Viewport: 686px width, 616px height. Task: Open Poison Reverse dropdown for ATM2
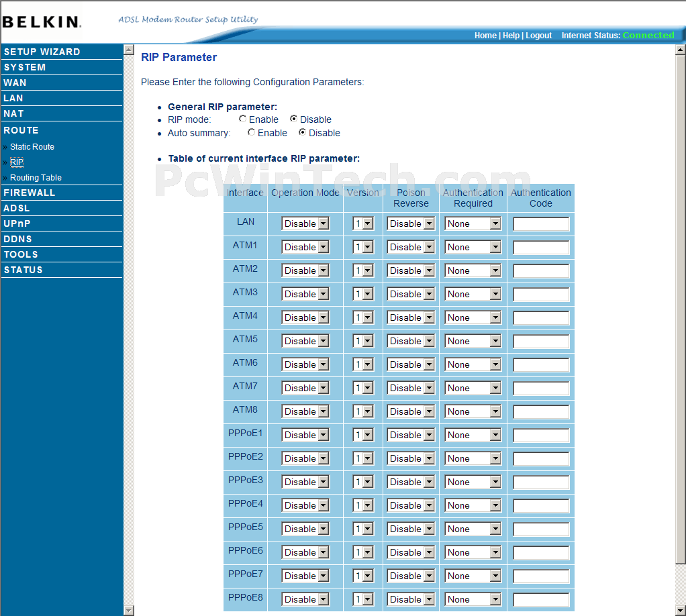[411, 271]
